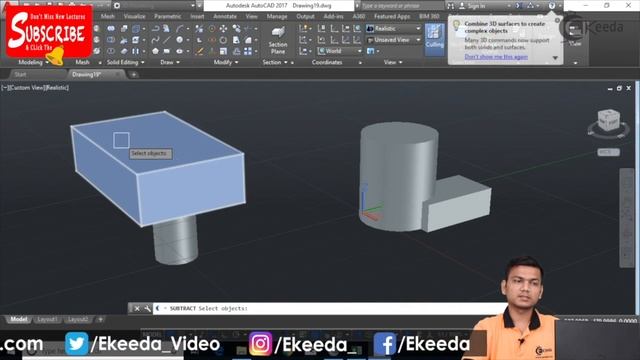Switch to the Start file tab
Viewport: 640px width, 360px height.
coord(20,74)
